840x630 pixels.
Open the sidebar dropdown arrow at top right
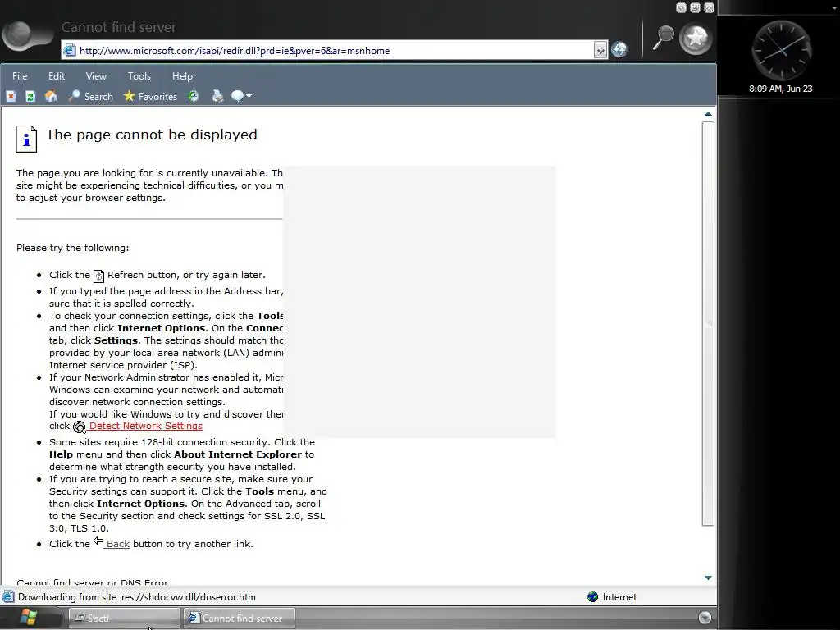(833, 7)
